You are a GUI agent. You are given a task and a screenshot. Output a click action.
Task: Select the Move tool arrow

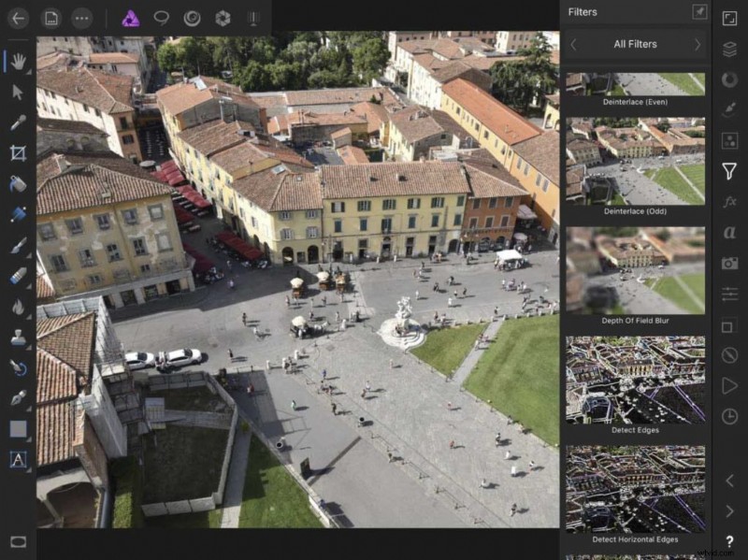18,92
